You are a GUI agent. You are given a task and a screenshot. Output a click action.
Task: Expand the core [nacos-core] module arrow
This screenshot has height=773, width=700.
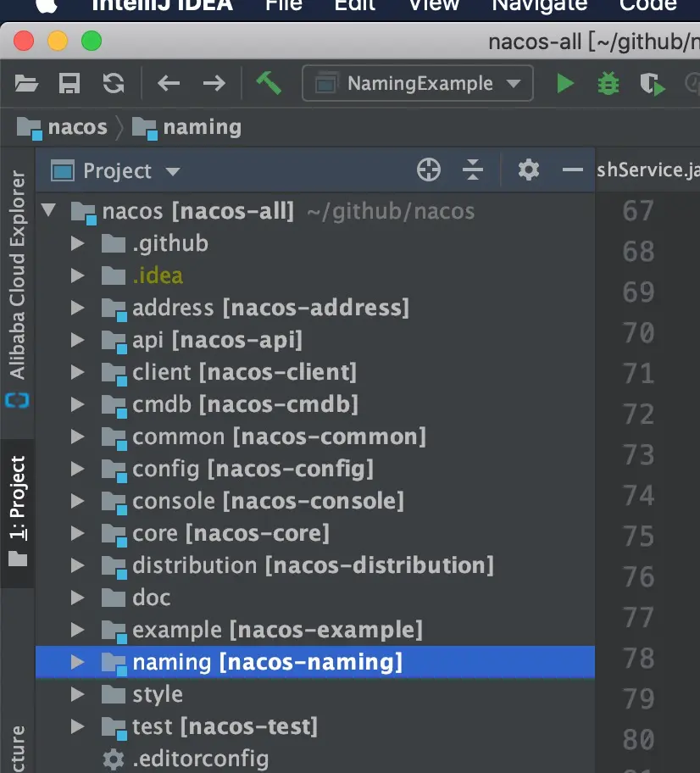click(x=77, y=533)
